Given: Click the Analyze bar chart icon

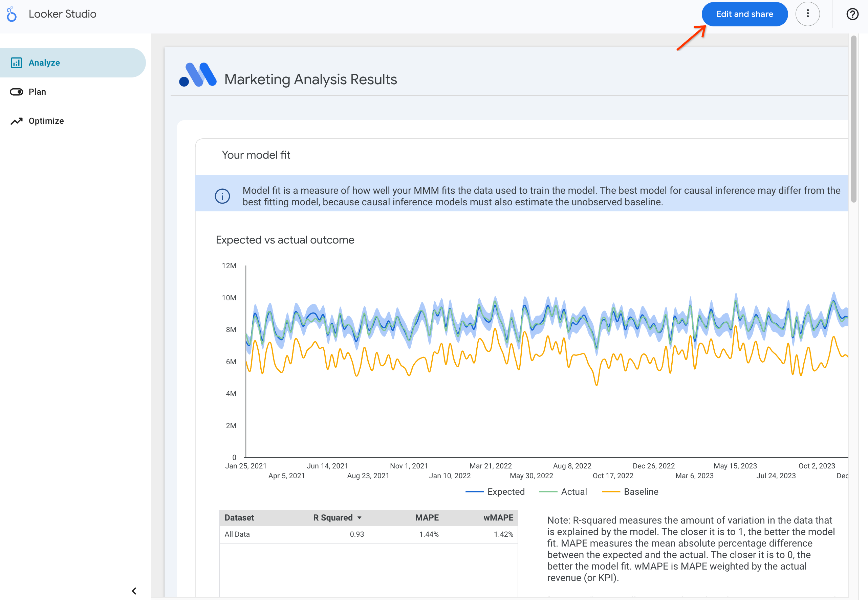Looking at the screenshot, I should [x=16, y=63].
